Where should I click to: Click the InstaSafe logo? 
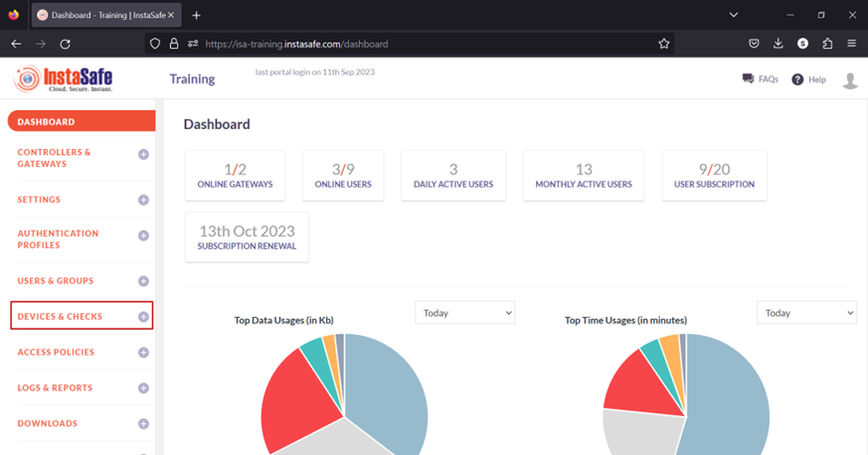(63, 79)
